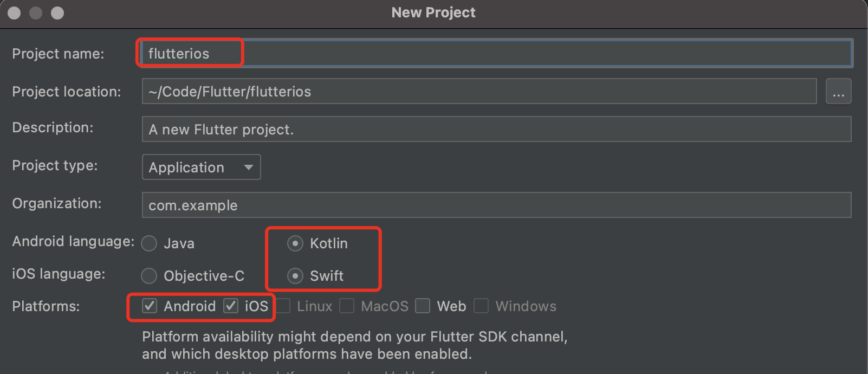The height and width of the screenshot is (374, 868).
Task: Click the browse button for project location
Action: click(838, 91)
